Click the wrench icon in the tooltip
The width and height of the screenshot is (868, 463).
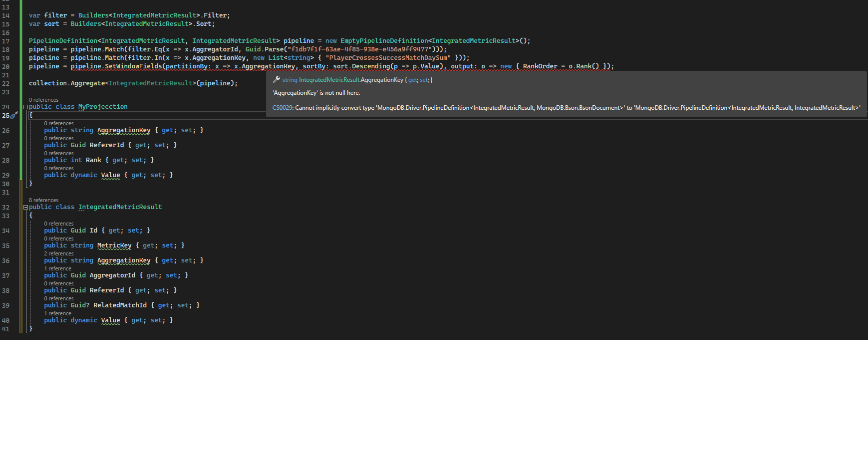click(x=276, y=79)
